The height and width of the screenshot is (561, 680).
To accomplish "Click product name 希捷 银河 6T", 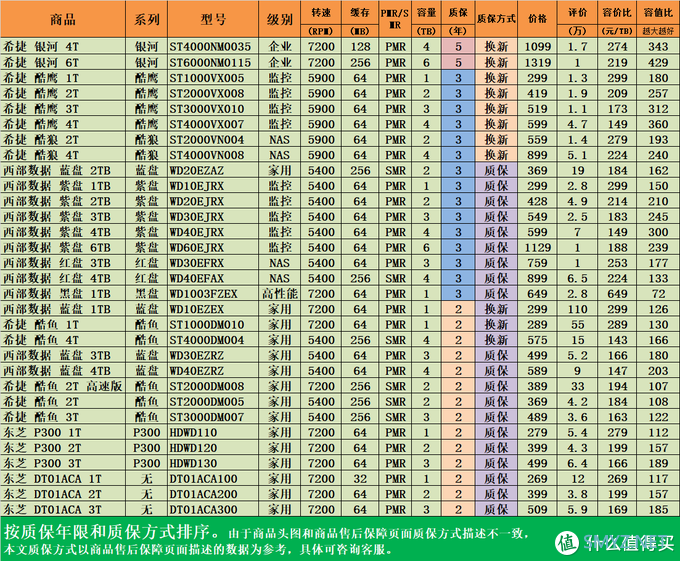I will click(41, 62).
